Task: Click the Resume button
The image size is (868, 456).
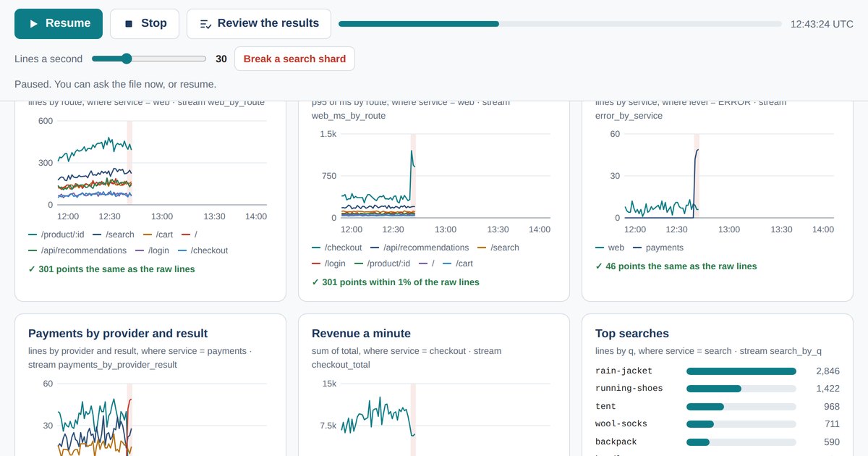Action: 59,24
